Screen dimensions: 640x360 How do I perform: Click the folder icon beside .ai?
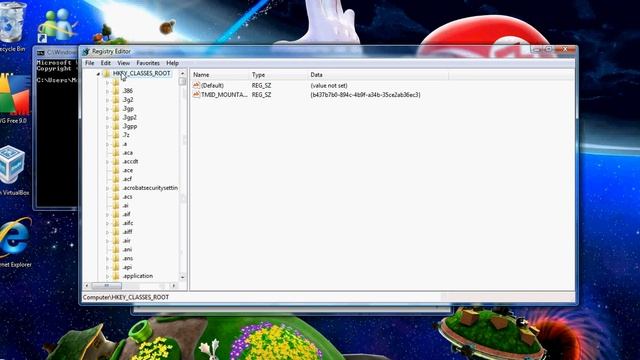(116, 205)
